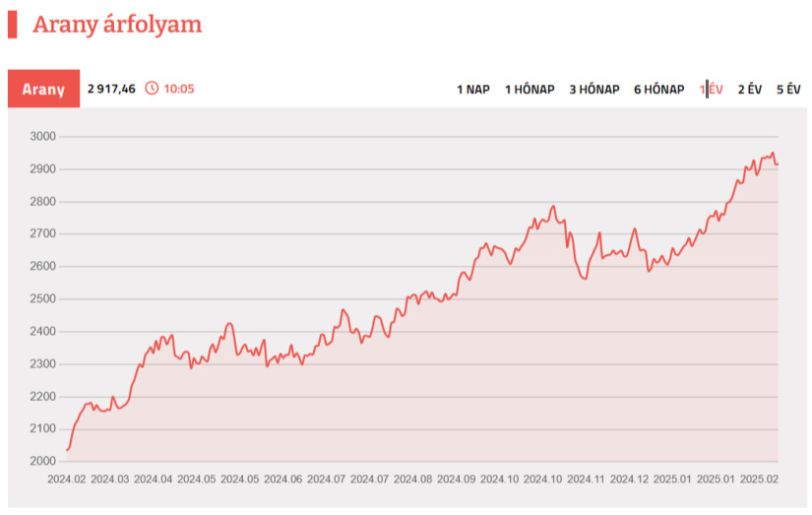Click the 2000 y-axis label

(x=44, y=461)
